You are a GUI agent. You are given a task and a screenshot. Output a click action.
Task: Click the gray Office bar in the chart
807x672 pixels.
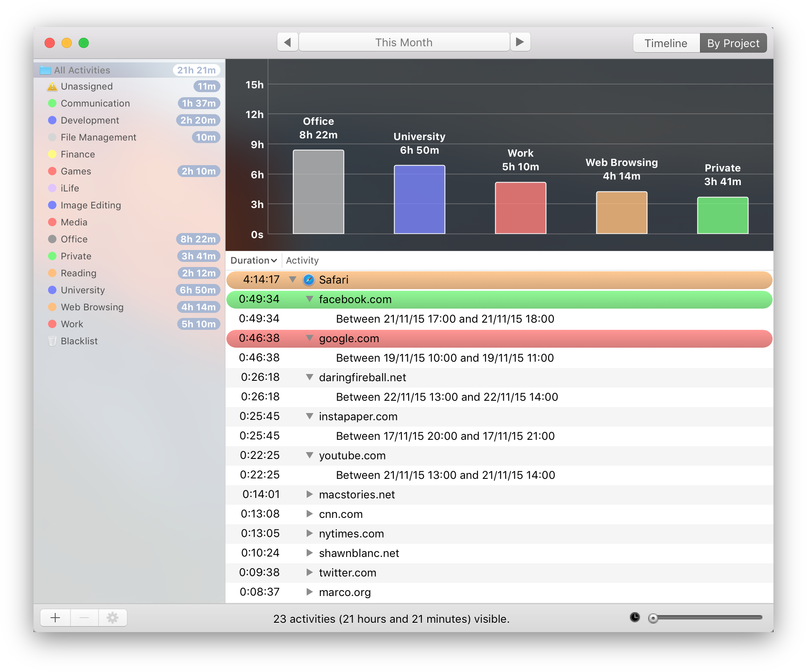click(x=319, y=192)
